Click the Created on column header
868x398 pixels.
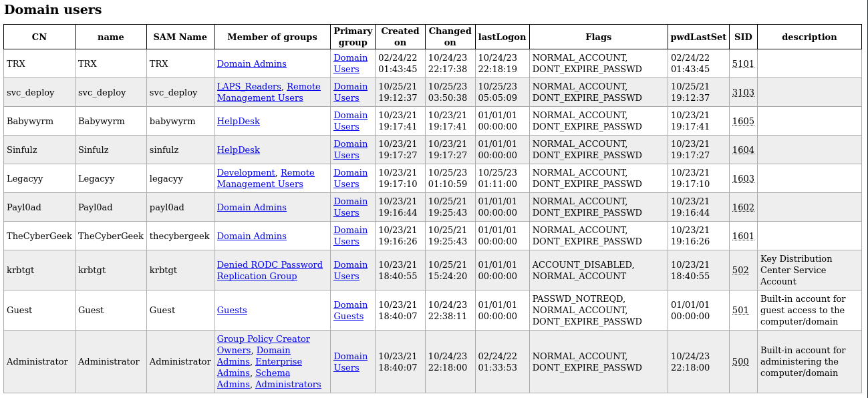tap(400, 37)
